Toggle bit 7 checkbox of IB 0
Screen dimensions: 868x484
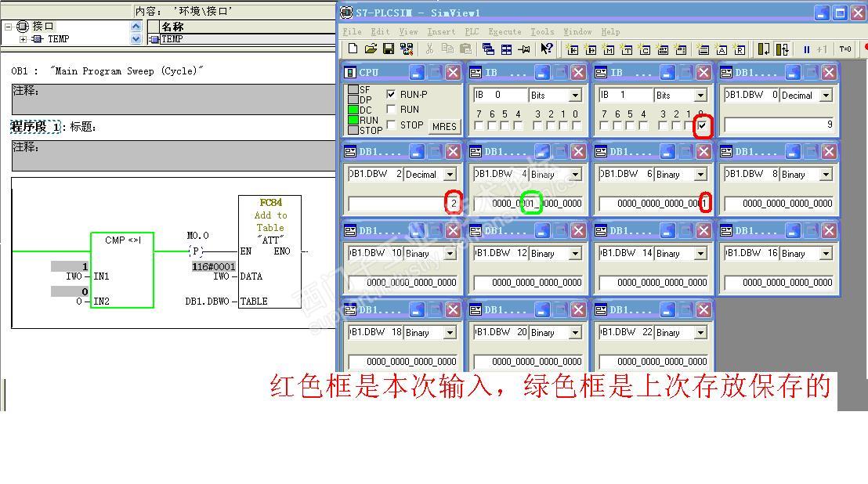(x=479, y=126)
